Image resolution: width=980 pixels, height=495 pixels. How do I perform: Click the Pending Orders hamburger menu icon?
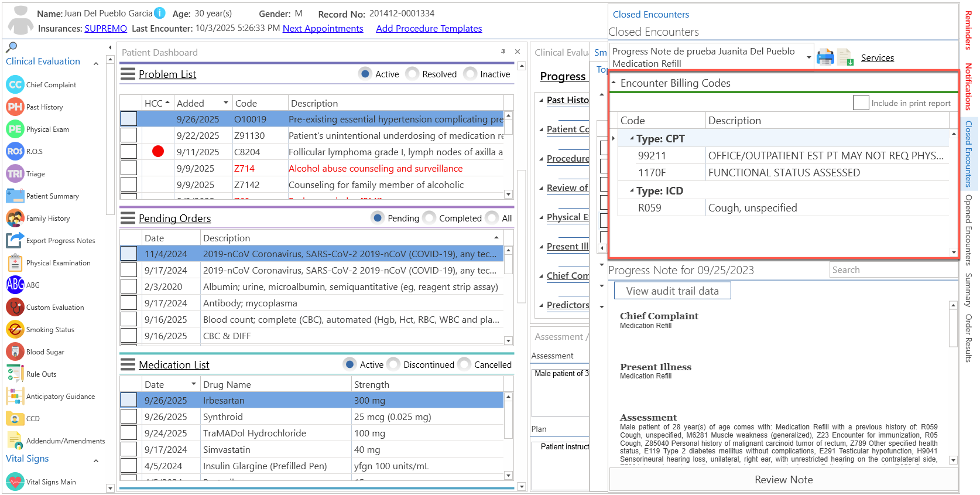[128, 218]
